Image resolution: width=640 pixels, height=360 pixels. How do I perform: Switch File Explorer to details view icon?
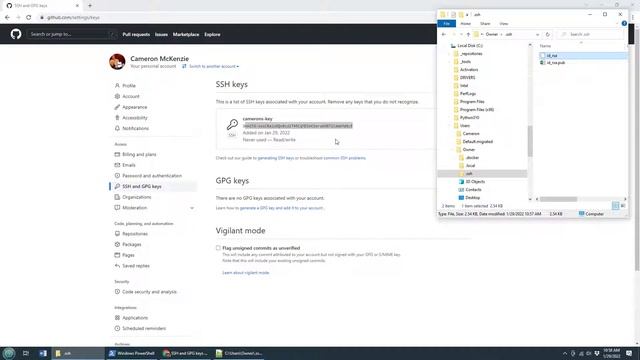tap(616, 206)
